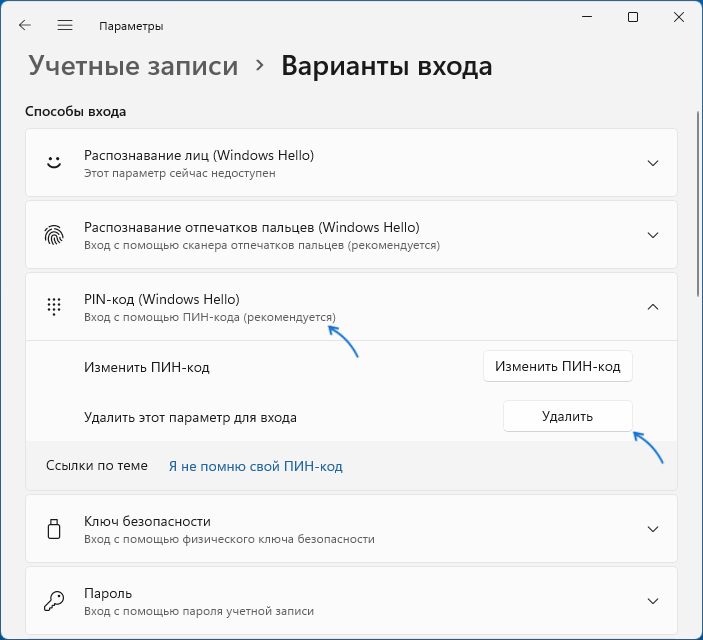Expand the Распознавание лиц chevron
Screen dimensions: 703x640
pyautogui.click(x=653, y=163)
